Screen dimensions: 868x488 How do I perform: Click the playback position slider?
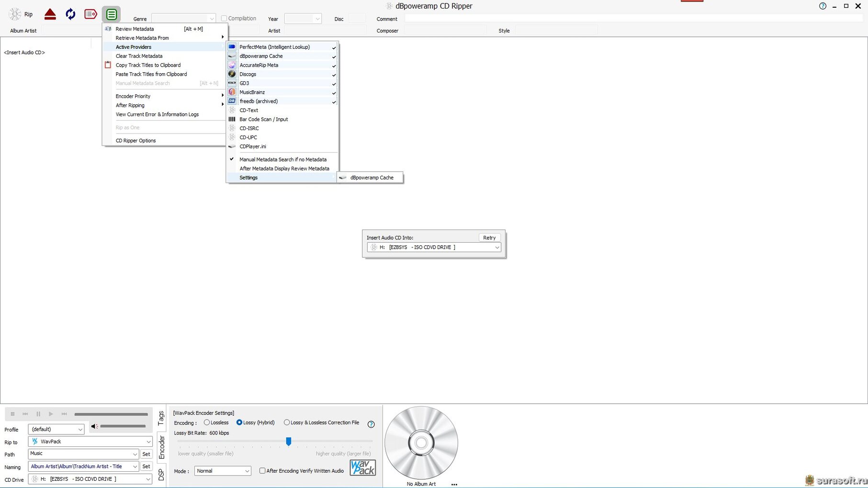(x=111, y=414)
